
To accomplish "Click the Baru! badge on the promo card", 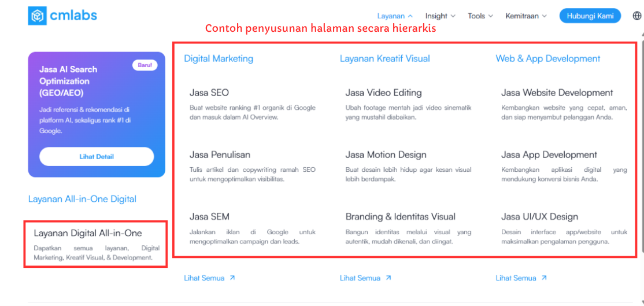I will coord(145,65).
